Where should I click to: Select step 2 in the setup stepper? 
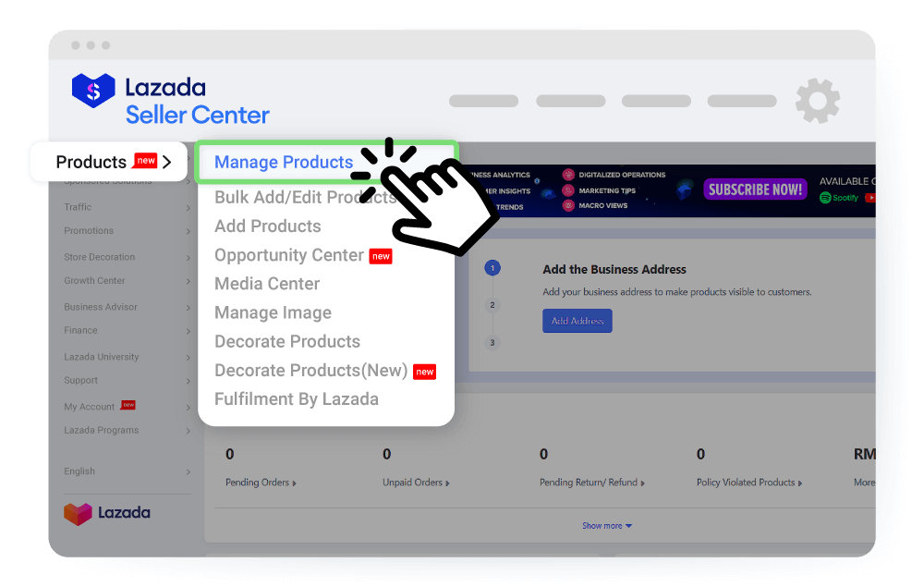coord(492,305)
